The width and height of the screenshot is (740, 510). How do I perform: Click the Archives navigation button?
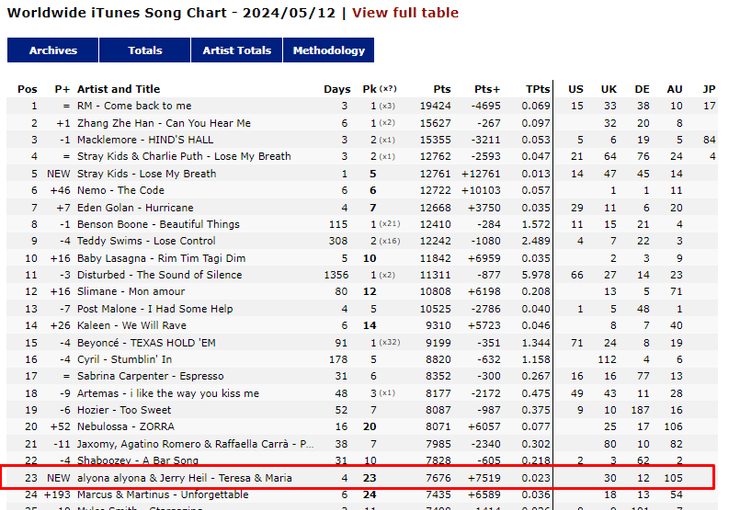(x=53, y=51)
